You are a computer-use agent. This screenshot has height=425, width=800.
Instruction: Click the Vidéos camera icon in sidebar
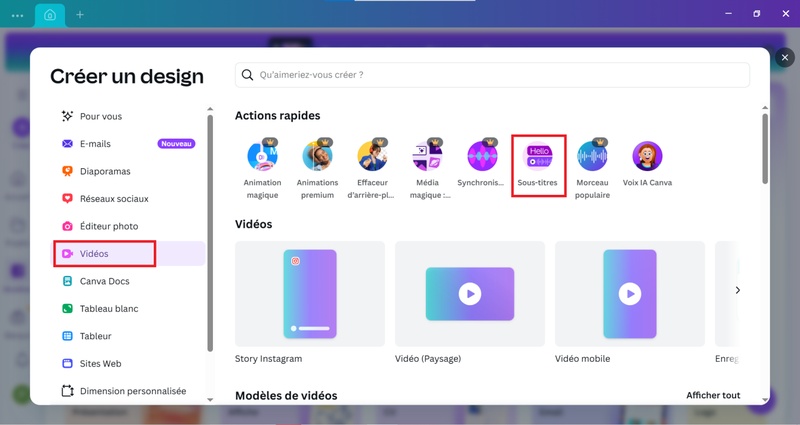click(x=67, y=254)
